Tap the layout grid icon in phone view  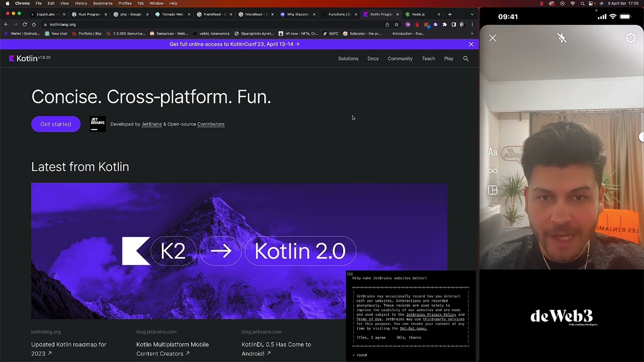pos(493,190)
